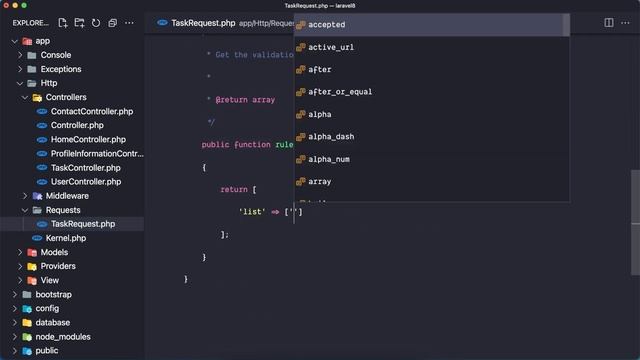Click the icon beside active_url suggestion
This screenshot has height=360, width=640.
[301, 47]
